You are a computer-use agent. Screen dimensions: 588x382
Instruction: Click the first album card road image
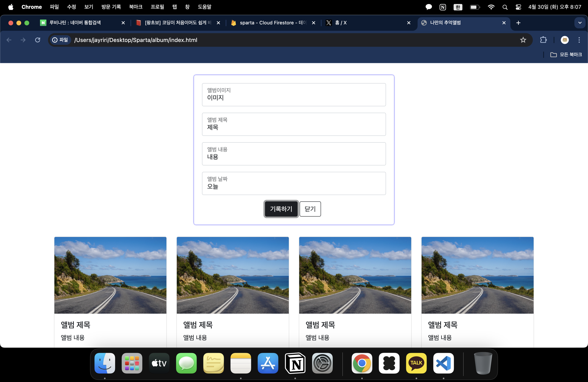[110, 275]
